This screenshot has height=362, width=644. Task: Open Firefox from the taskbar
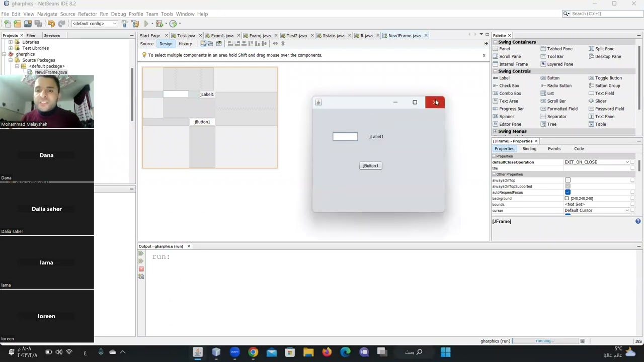[327, 352]
